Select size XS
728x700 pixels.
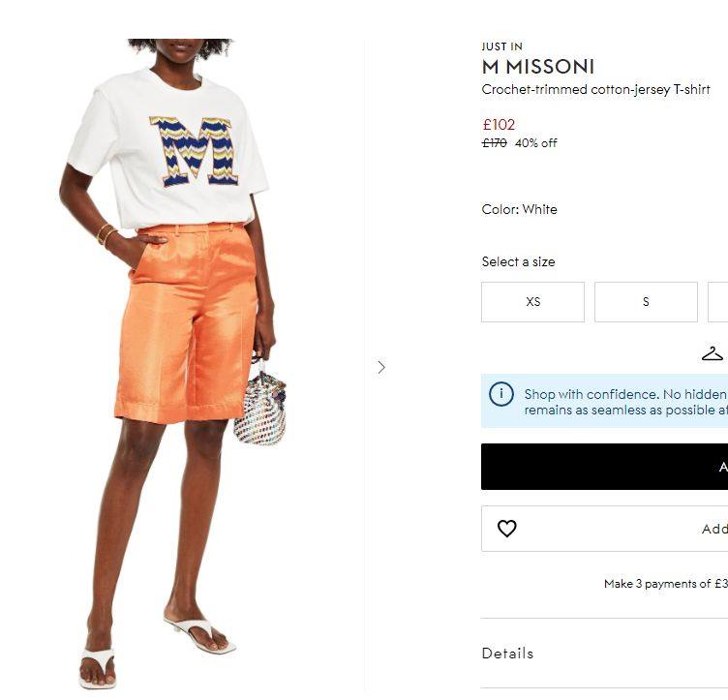tap(532, 302)
